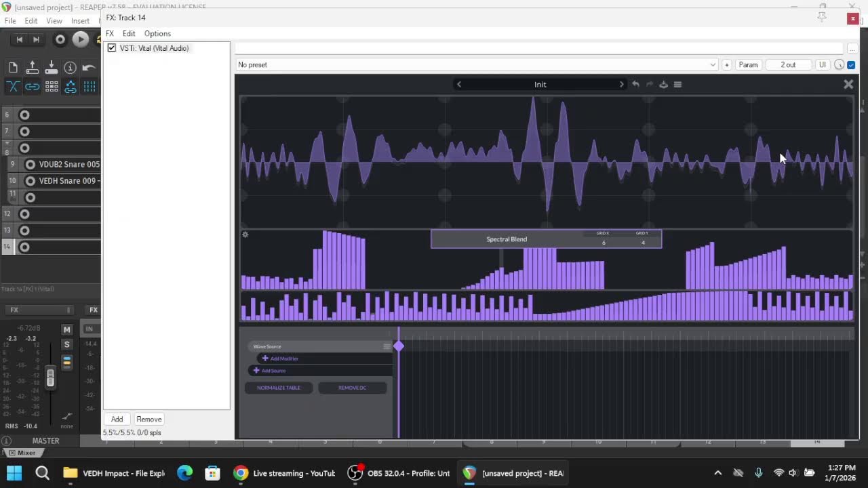Arm record on VDUB2 Snare 005 track
Screen dimensions: 868x488
pos(30,164)
